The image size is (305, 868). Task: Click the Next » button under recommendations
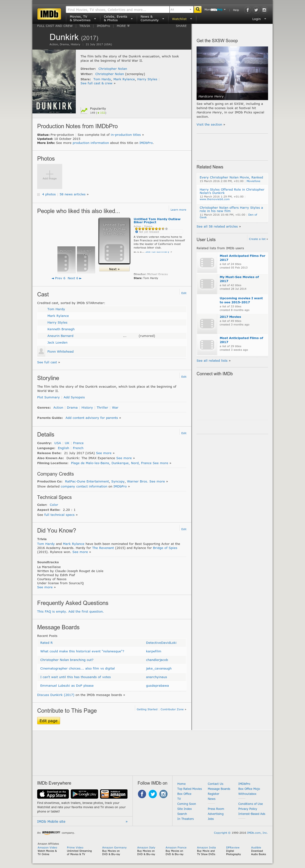click(114, 269)
